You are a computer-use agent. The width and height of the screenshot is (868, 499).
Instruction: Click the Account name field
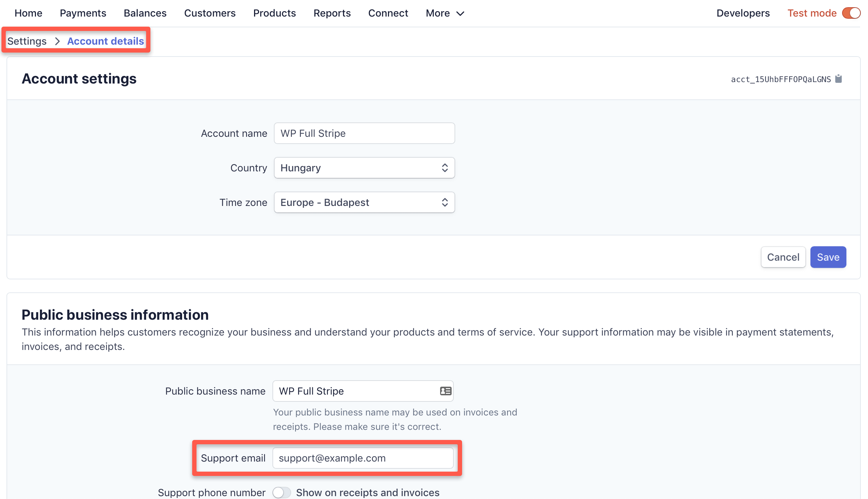(364, 133)
